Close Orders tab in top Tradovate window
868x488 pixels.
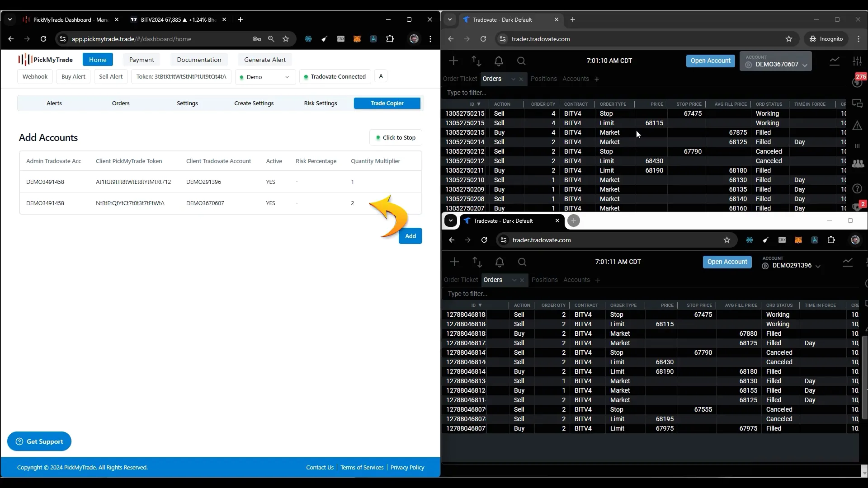point(521,79)
